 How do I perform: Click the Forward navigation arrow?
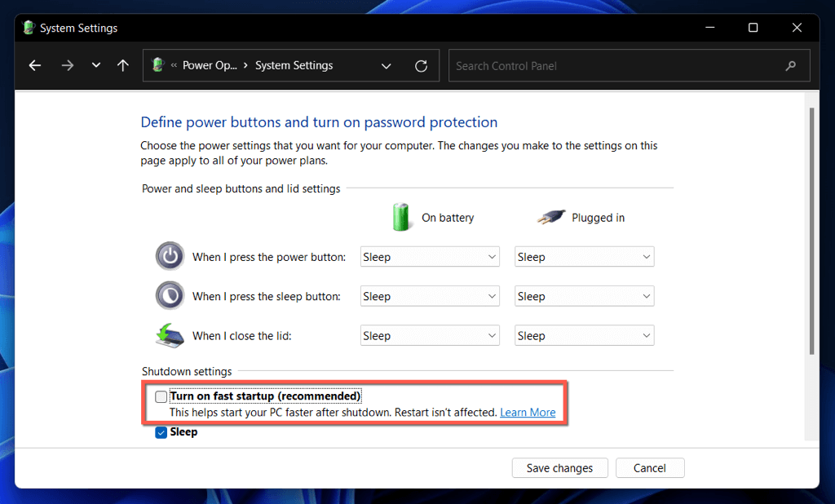click(68, 66)
